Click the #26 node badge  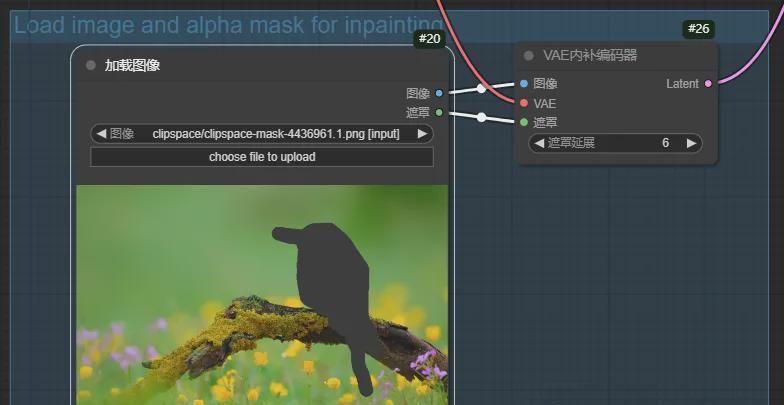coord(698,29)
